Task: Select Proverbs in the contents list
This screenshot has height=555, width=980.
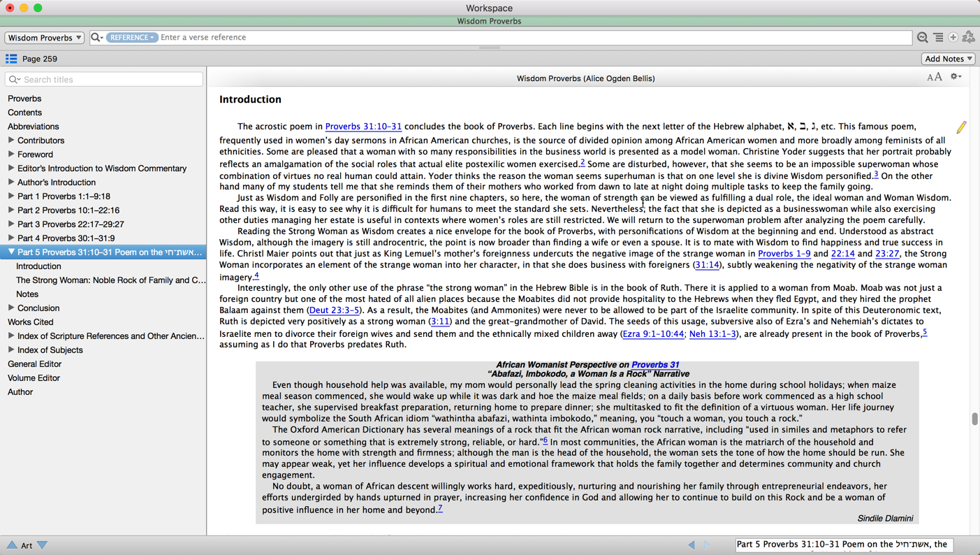Action: [24, 99]
